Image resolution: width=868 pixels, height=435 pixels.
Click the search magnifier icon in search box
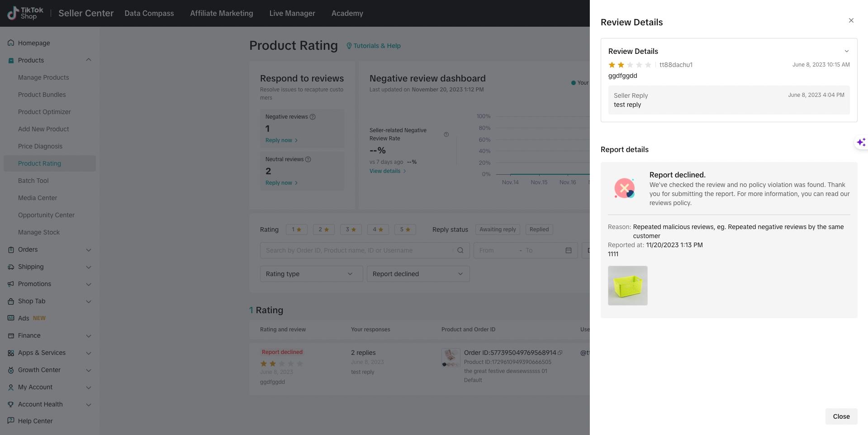tap(460, 250)
